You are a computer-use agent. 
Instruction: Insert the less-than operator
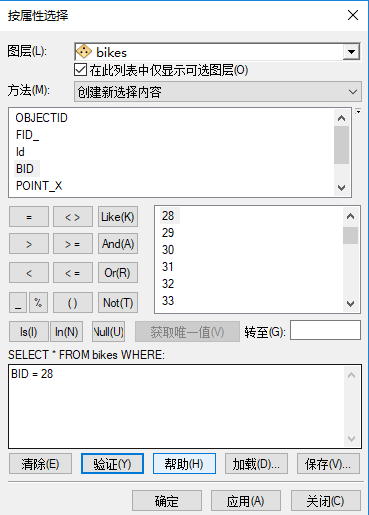[29, 273]
